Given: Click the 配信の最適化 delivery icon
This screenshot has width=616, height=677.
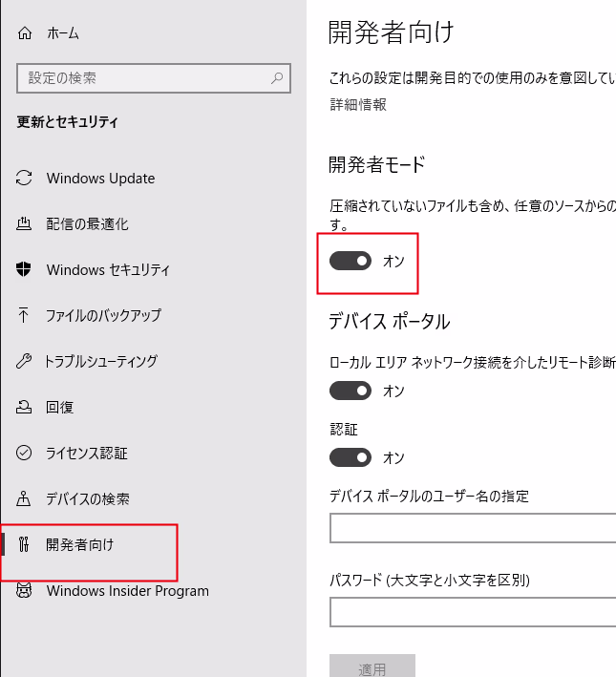Looking at the screenshot, I should pyautogui.click(x=24, y=223).
